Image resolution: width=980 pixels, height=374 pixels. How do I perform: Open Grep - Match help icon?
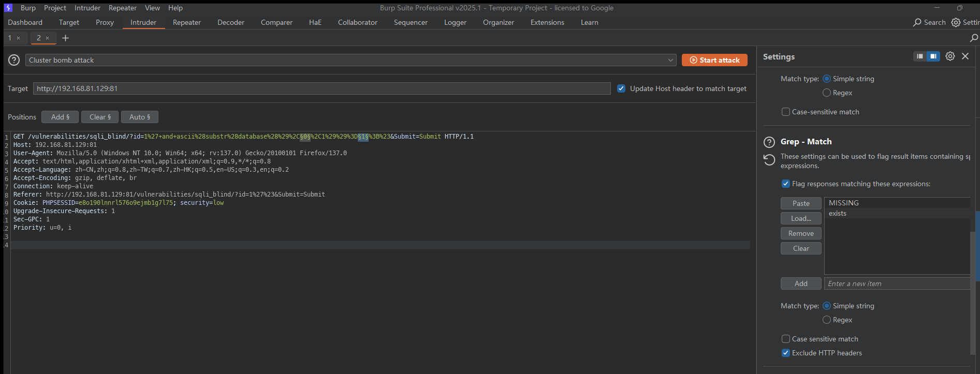770,142
